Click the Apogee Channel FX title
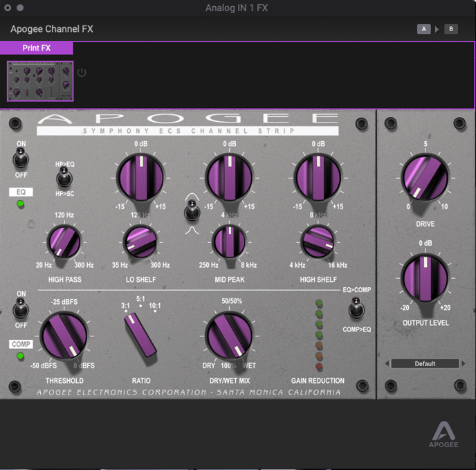 [x=52, y=29]
